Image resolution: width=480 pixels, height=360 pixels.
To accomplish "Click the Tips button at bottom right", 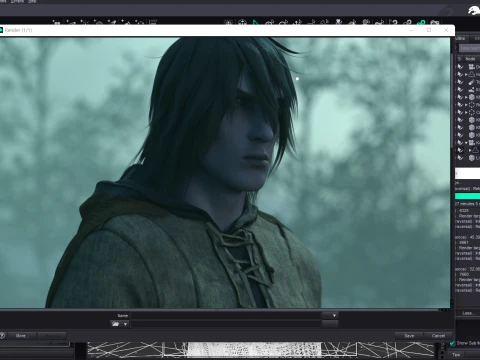I will click(456, 355).
